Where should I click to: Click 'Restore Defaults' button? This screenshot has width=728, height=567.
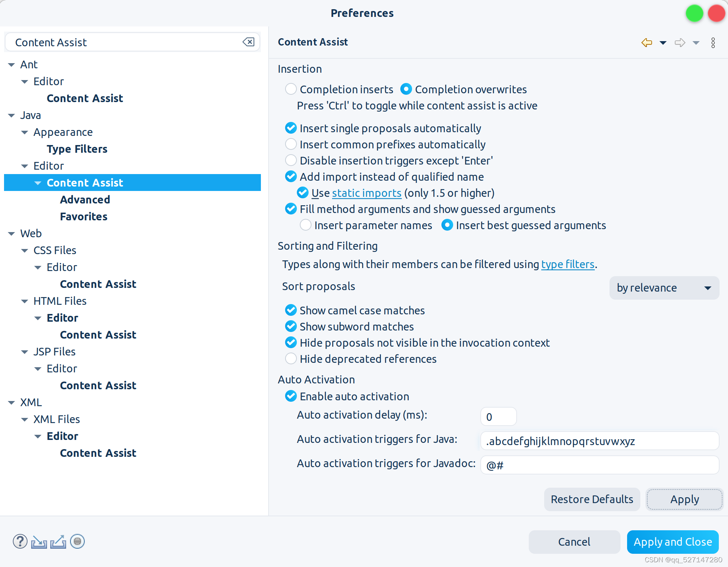[591, 498]
